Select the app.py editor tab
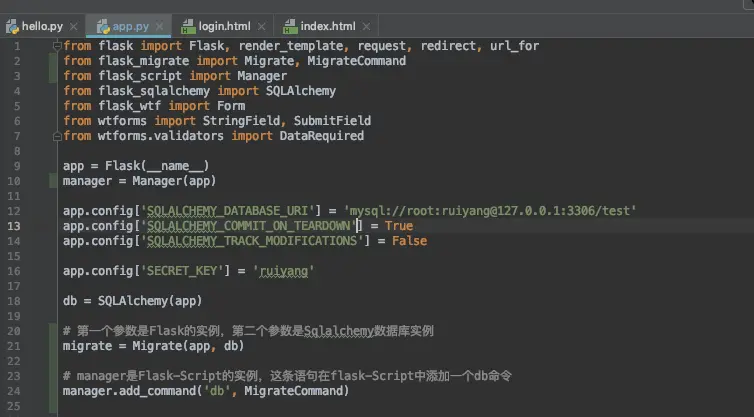 point(130,26)
